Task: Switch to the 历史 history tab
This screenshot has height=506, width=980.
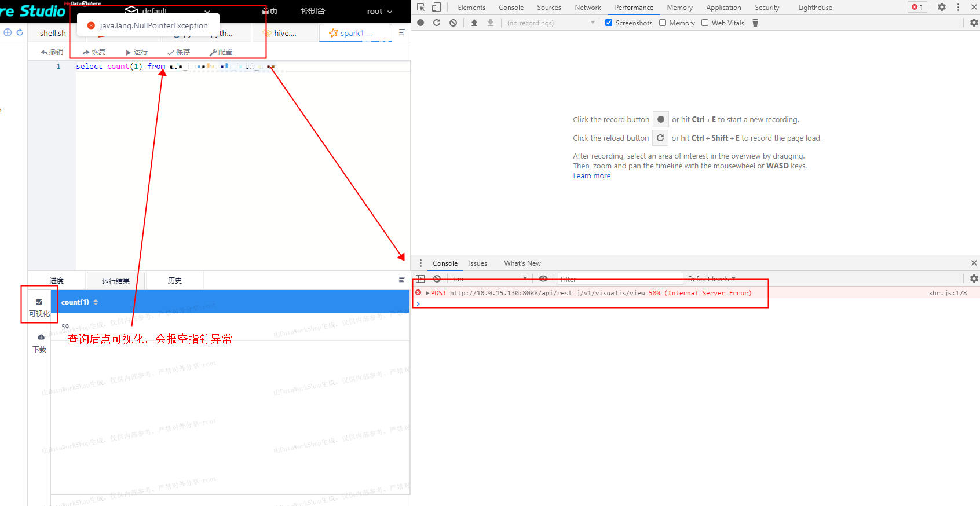Action: [175, 280]
